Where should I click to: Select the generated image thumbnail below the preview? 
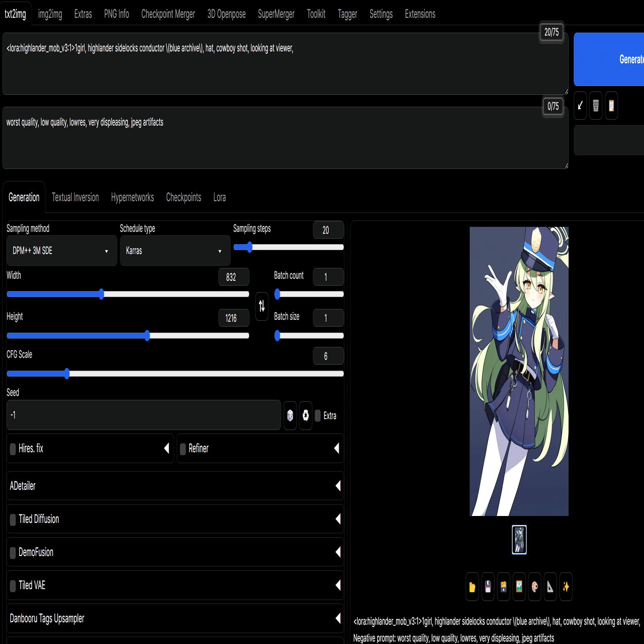(519, 540)
